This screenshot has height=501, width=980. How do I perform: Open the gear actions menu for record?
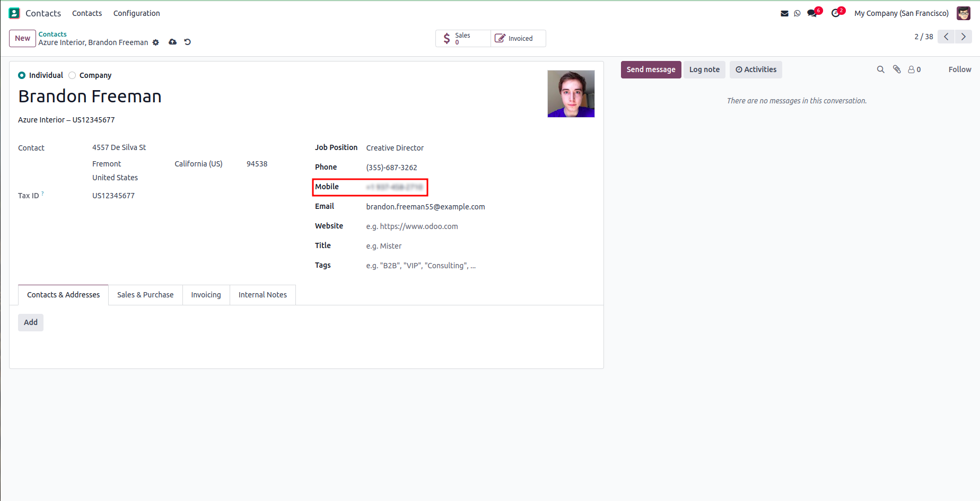[x=156, y=42]
